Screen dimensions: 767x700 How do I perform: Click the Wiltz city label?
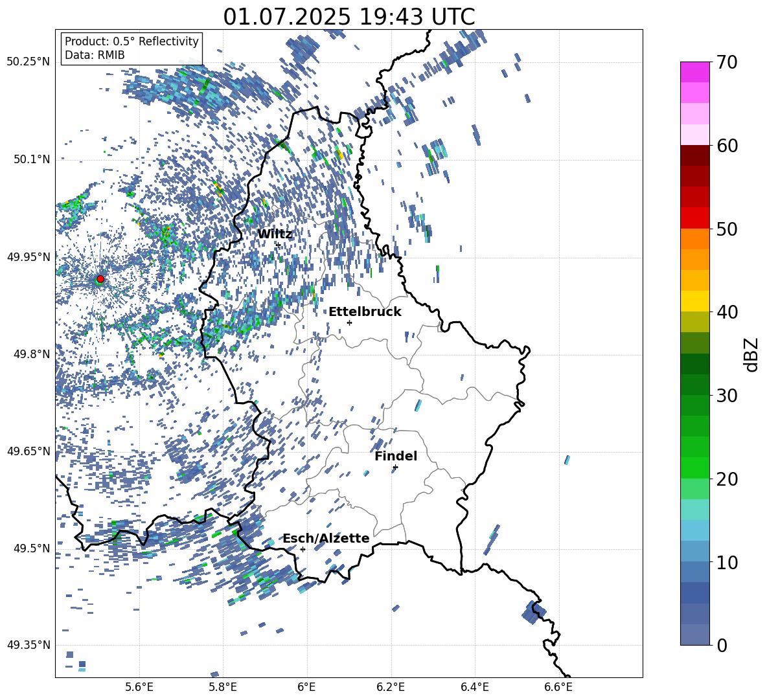pyautogui.click(x=275, y=234)
